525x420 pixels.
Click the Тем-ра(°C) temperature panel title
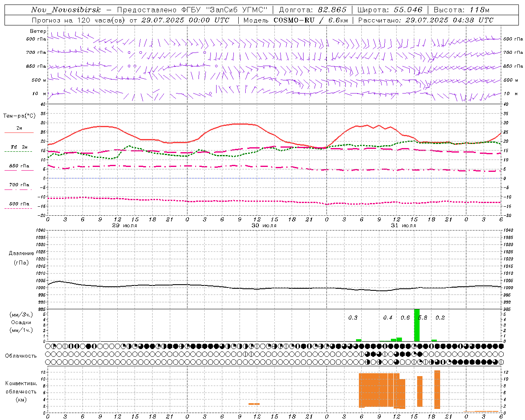[20, 116]
